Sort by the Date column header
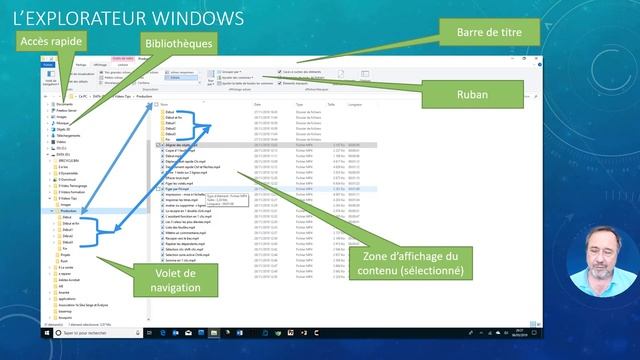 pos(257,105)
